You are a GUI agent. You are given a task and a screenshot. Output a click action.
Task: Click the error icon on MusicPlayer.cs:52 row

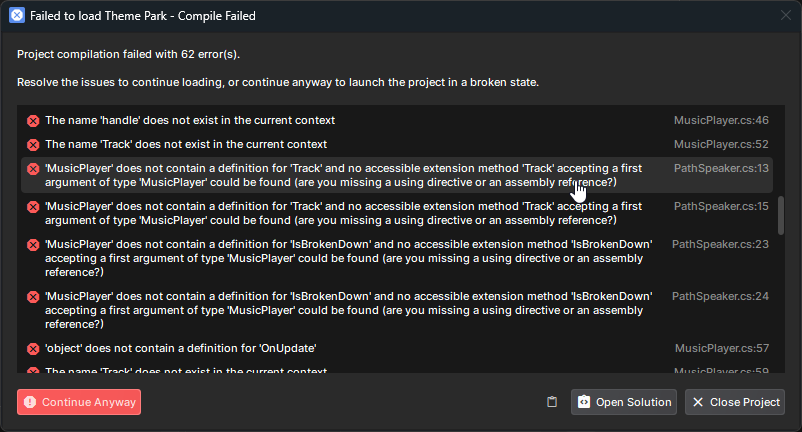tap(33, 145)
